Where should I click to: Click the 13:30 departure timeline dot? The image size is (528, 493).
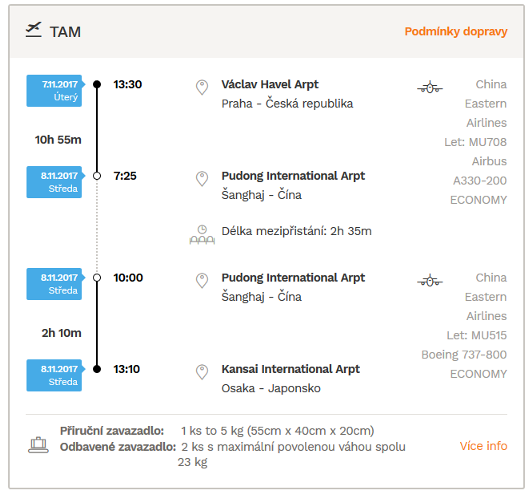(x=97, y=84)
